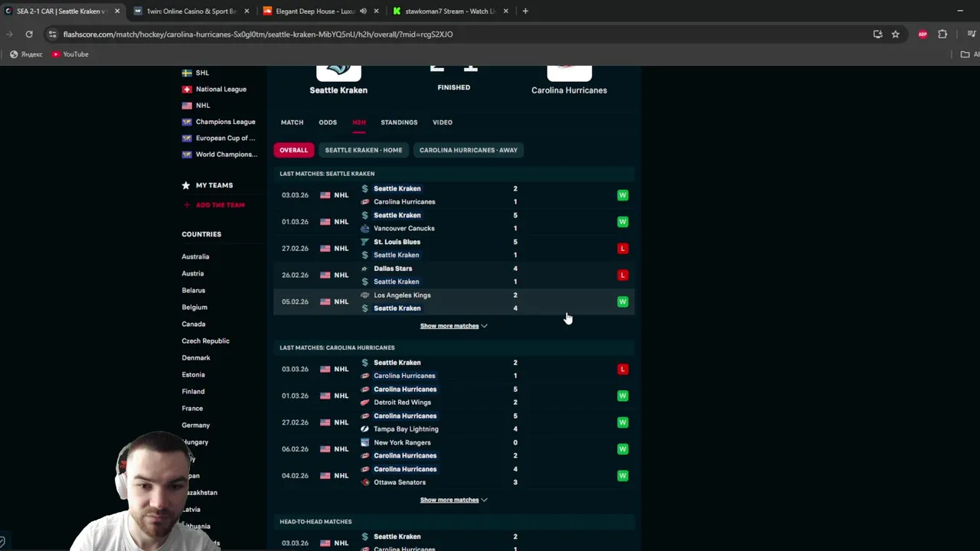The width and height of the screenshot is (980, 551).
Task: Expand Show more matches under Carolina Hurricanes
Action: tap(453, 500)
